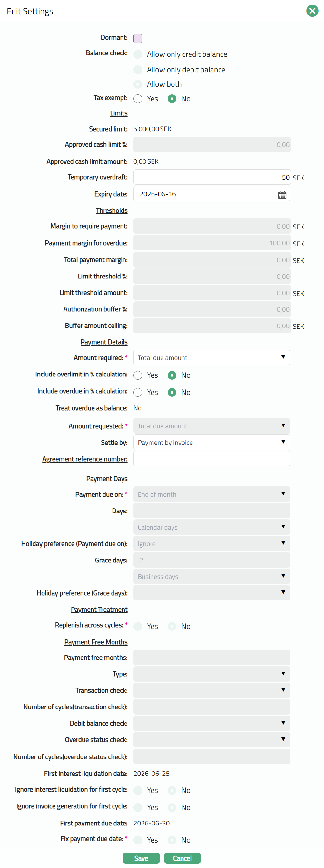Select Yes for Include overlimit in % calculation

point(138,375)
